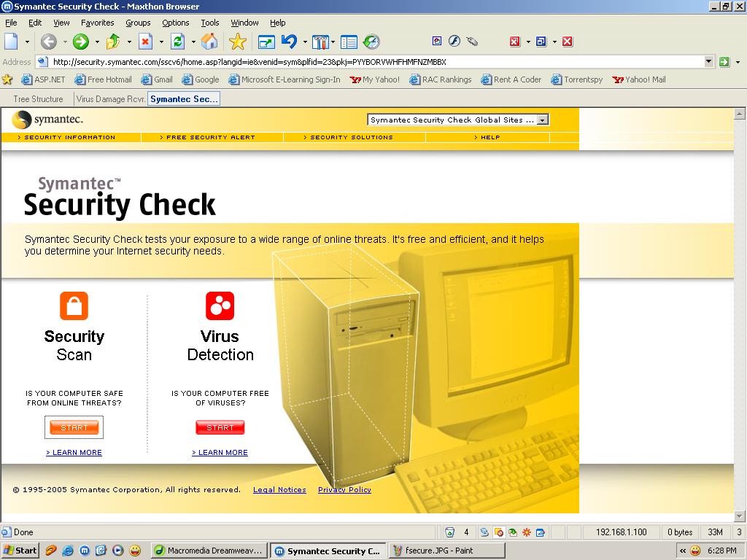This screenshot has width=747, height=560.
Task: Switch to Macromedia Dreamweaver taskbar button
Action: click(x=209, y=551)
